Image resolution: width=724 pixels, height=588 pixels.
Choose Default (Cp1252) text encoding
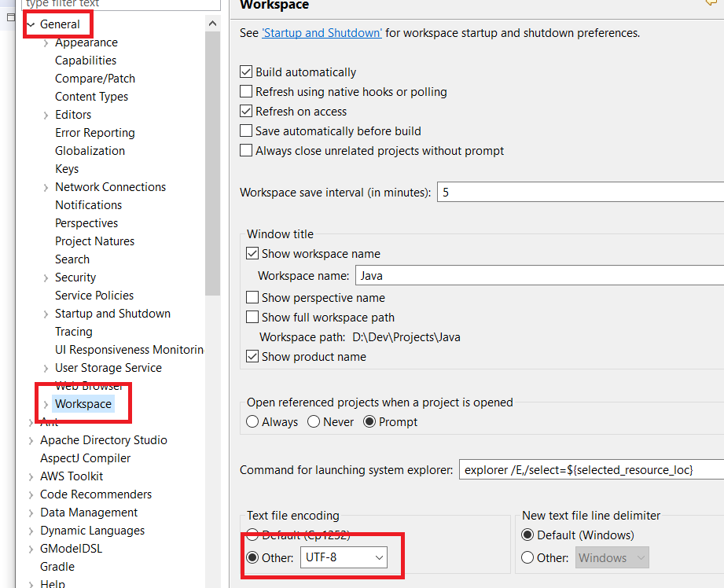(253, 535)
